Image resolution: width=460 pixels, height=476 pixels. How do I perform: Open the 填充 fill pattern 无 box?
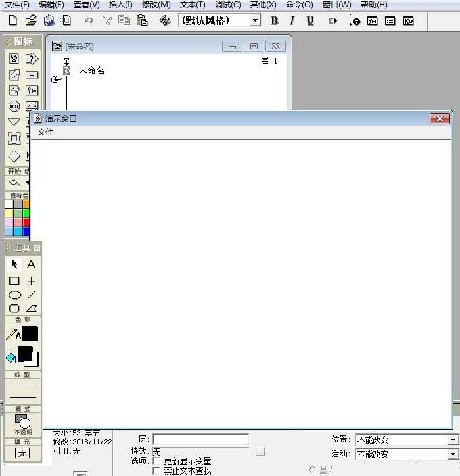[x=22, y=453]
